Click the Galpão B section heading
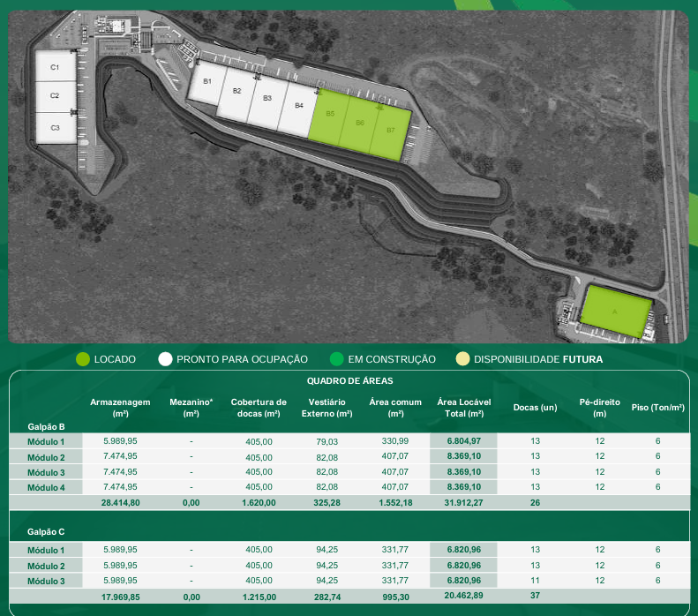This screenshot has width=698, height=616. pos(46,426)
